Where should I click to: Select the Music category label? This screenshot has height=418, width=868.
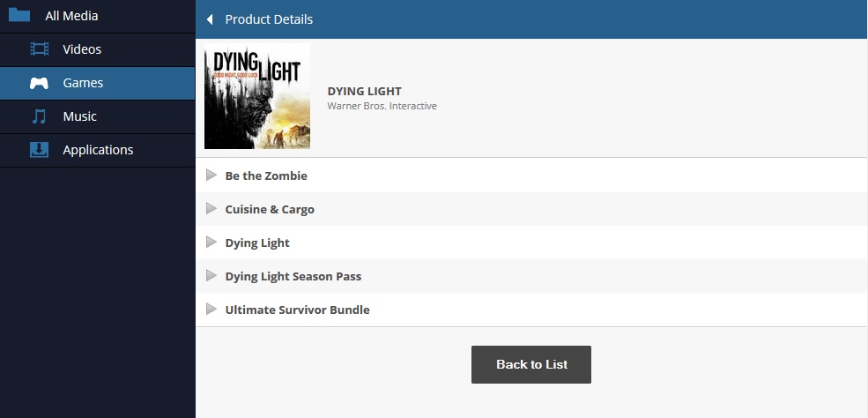click(79, 116)
